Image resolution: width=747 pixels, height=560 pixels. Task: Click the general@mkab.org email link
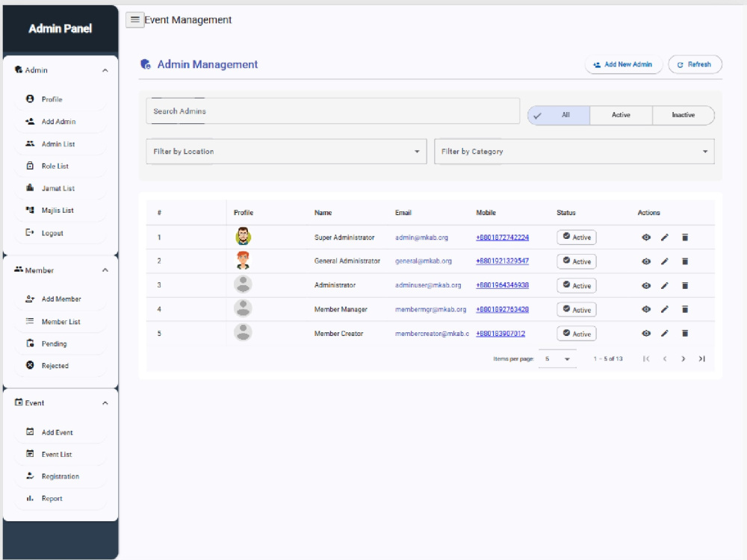tap(424, 261)
